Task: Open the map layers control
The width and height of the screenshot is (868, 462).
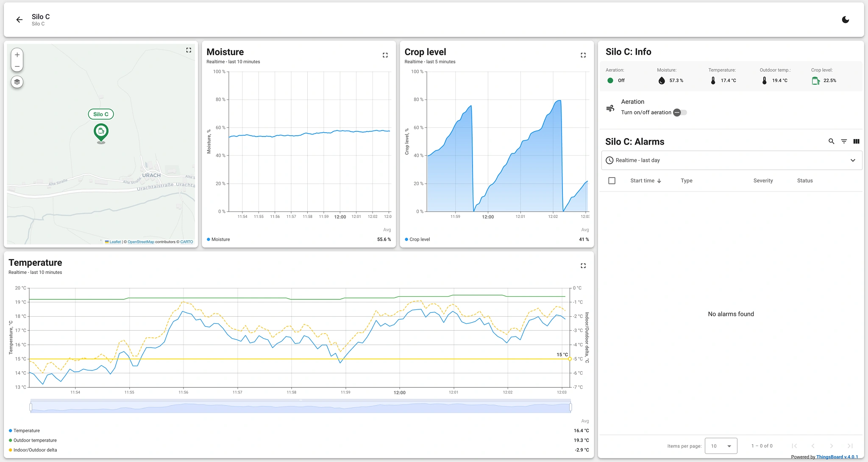Action: [17, 82]
